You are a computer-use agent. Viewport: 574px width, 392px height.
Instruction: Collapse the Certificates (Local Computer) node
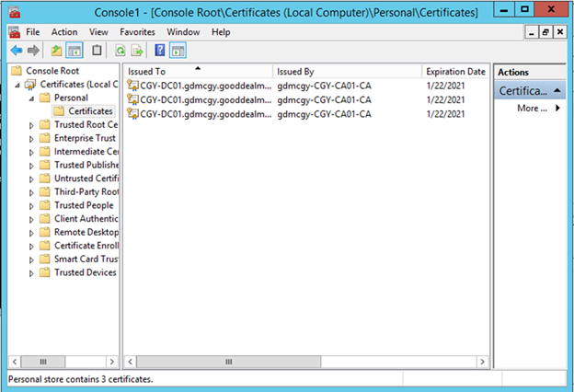tap(17, 85)
